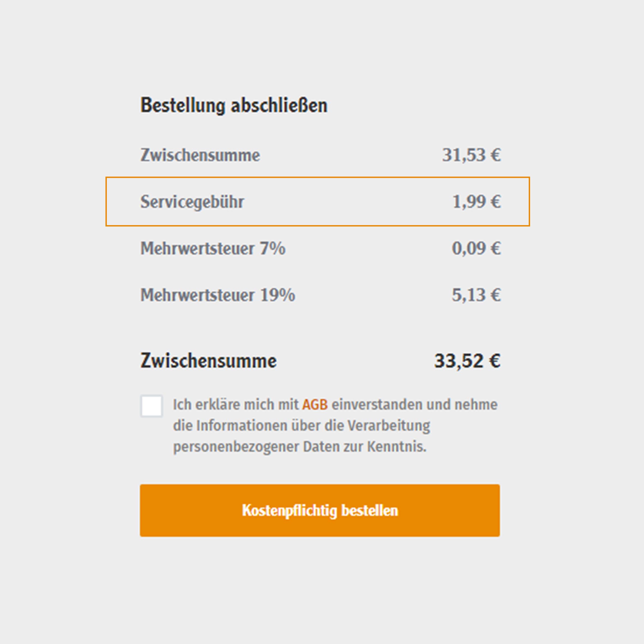This screenshot has width=644, height=644.
Task: Click the 33,52 € total amount
Action: 467,361
